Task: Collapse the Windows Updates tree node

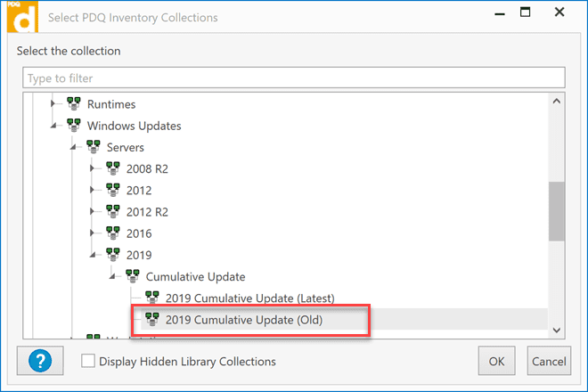Action: click(x=55, y=127)
